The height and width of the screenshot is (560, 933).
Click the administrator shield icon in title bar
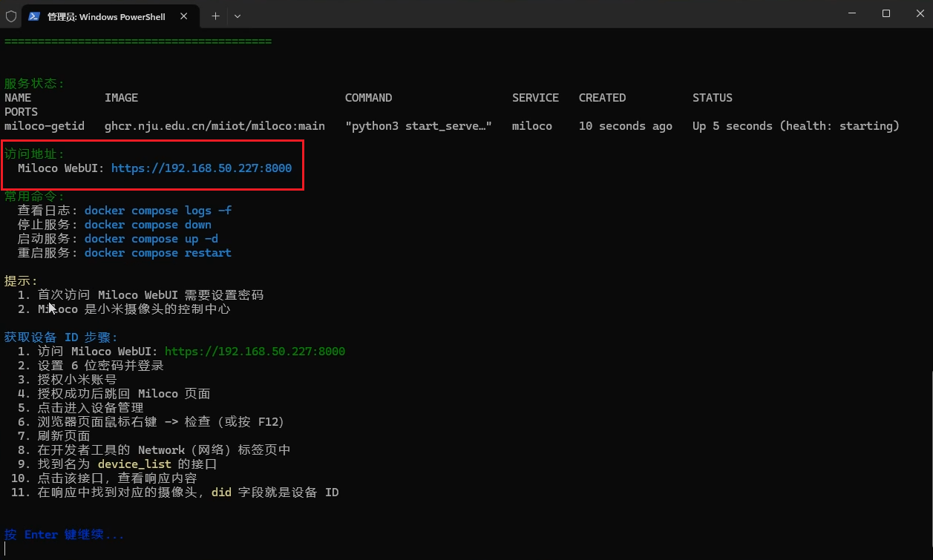tap(11, 16)
